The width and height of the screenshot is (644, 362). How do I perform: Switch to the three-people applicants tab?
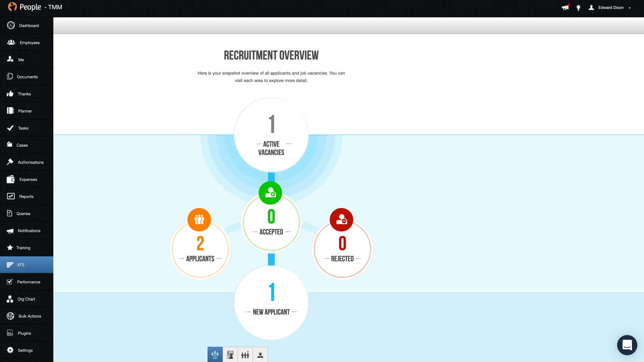tap(245, 354)
